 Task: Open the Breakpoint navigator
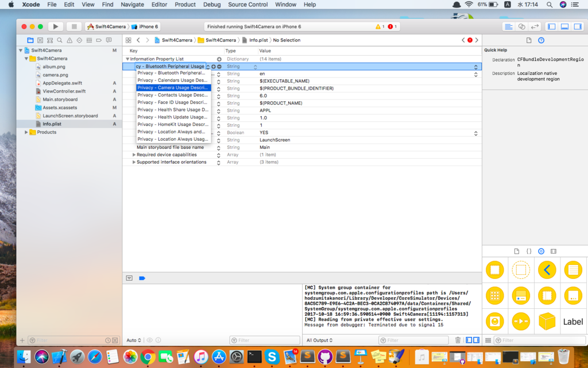click(99, 40)
